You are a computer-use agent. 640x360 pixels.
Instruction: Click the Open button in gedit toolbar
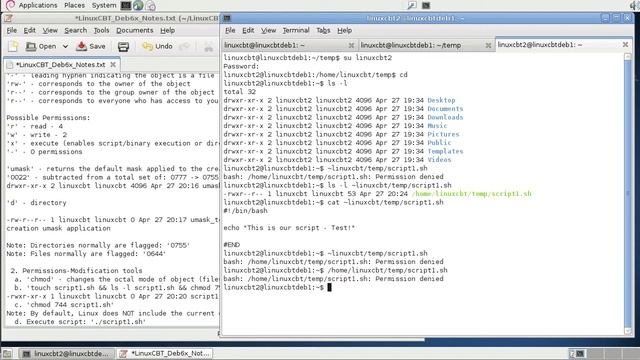point(41,47)
